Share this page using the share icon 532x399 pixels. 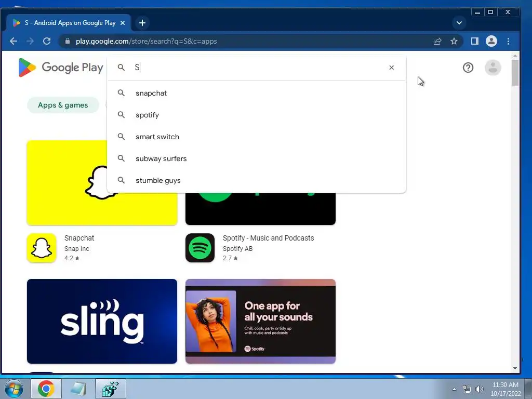point(437,42)
